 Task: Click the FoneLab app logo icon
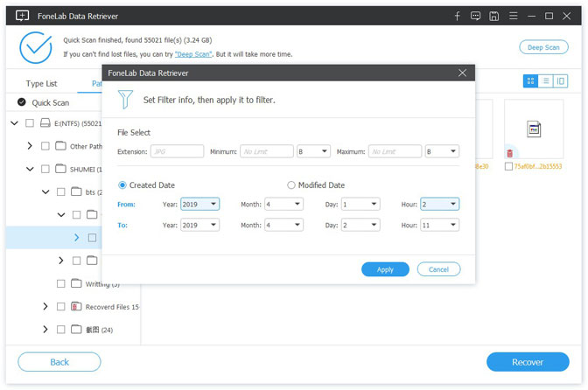pyautogui.click(x=22, y=16)
